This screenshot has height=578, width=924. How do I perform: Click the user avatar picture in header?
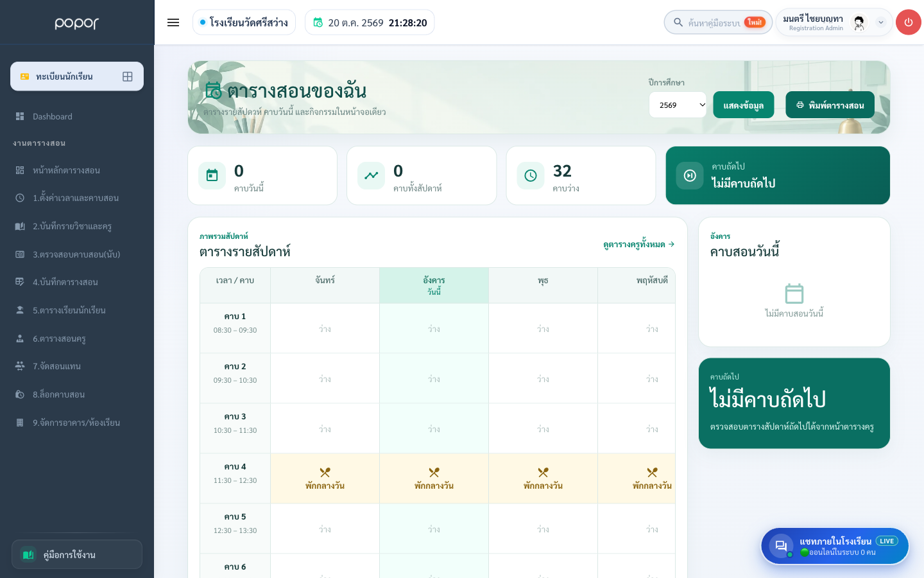click(x=859, y=22)
